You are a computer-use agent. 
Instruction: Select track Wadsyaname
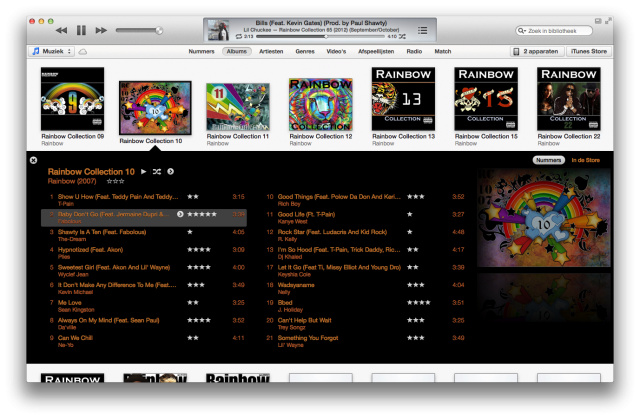click(365, 288)
